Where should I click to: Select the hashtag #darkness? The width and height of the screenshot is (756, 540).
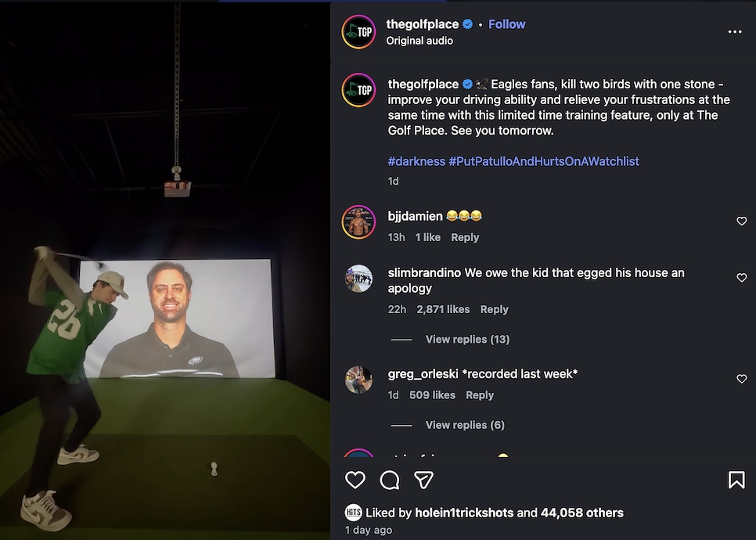tap(416, 161)
